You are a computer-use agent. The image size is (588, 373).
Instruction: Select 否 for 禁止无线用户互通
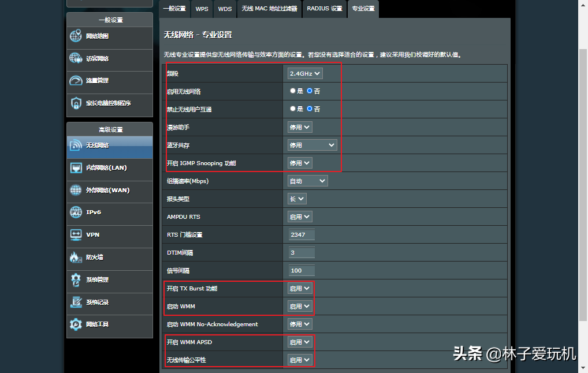click(x=310, y=109)
